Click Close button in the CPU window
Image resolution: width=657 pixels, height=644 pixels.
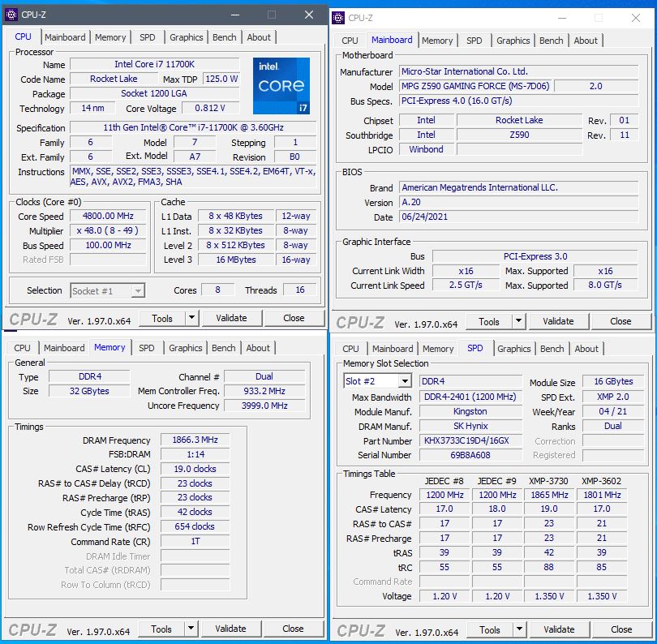pyautogui.click(x=294, y=318)
